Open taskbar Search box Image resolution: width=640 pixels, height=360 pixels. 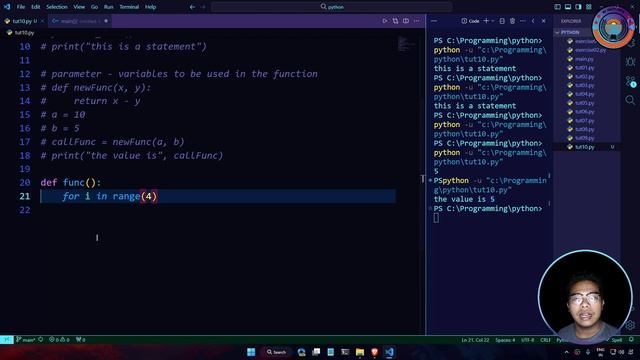coord(276,352)
